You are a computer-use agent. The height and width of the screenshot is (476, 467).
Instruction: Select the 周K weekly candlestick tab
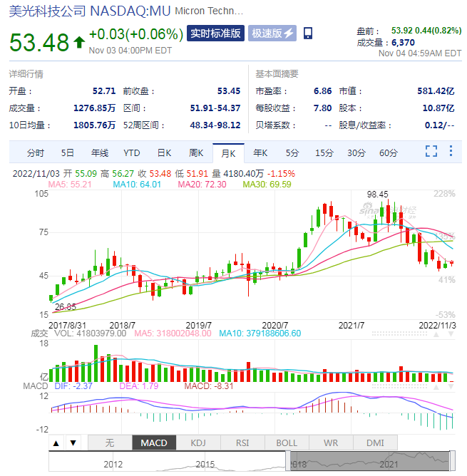tap(196, 153)
